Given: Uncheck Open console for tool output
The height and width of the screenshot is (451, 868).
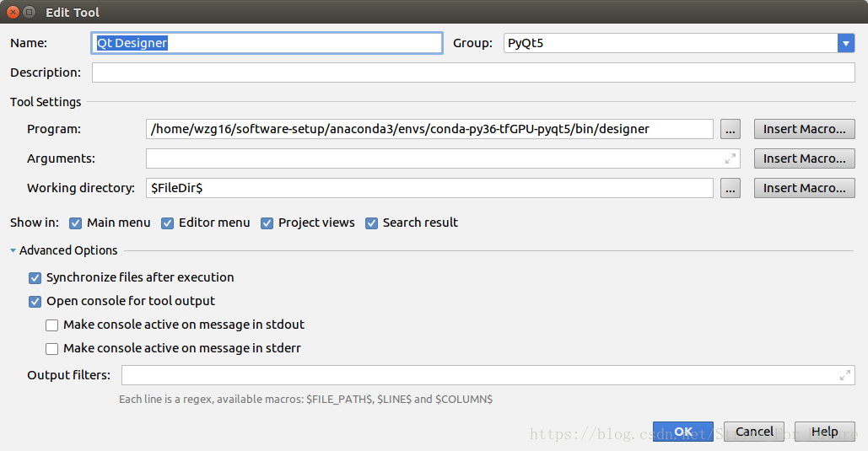Looking at the screenshot, I should tap(35, 302).
